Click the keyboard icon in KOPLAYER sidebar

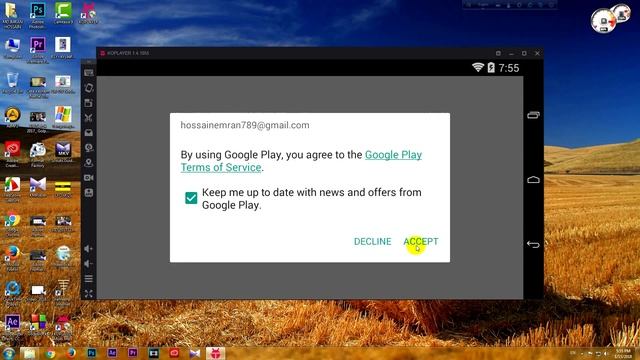pos(89,73)
